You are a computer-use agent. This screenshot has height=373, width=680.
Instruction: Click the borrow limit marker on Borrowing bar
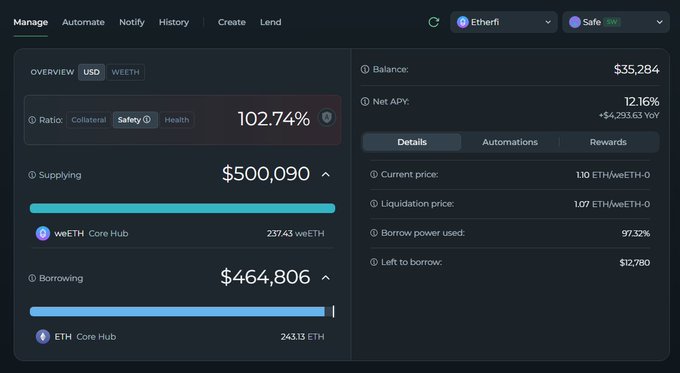333,311
